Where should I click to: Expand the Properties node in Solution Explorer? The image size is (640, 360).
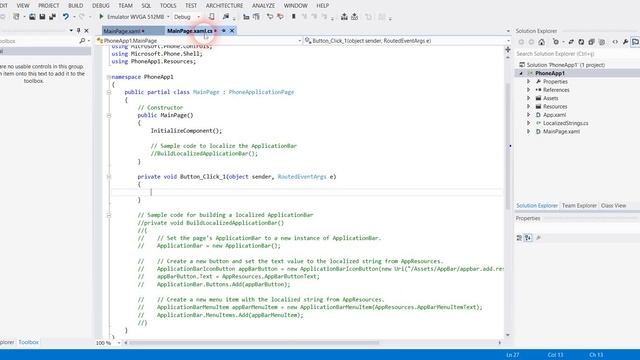[x=529, y=82]
